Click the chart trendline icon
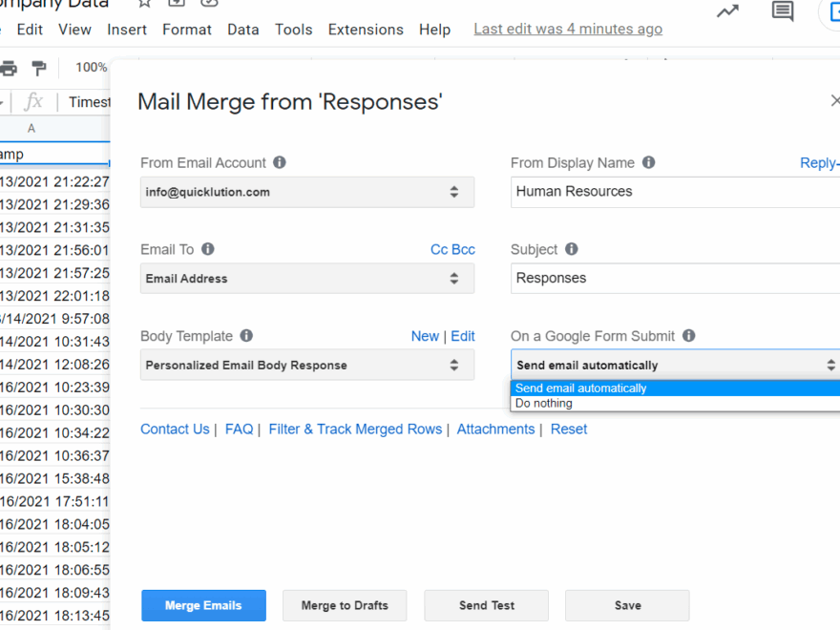 click(x=726, y=11)
